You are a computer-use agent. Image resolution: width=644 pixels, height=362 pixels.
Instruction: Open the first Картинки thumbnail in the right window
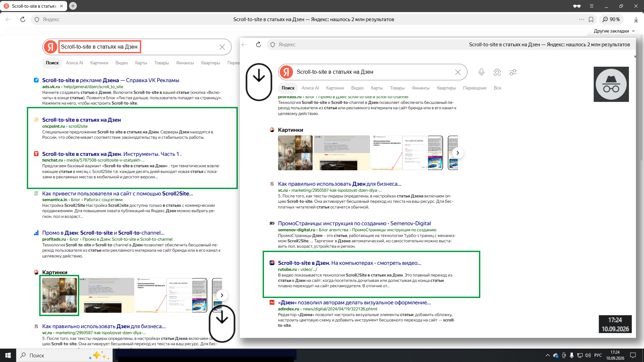(295, 153)
